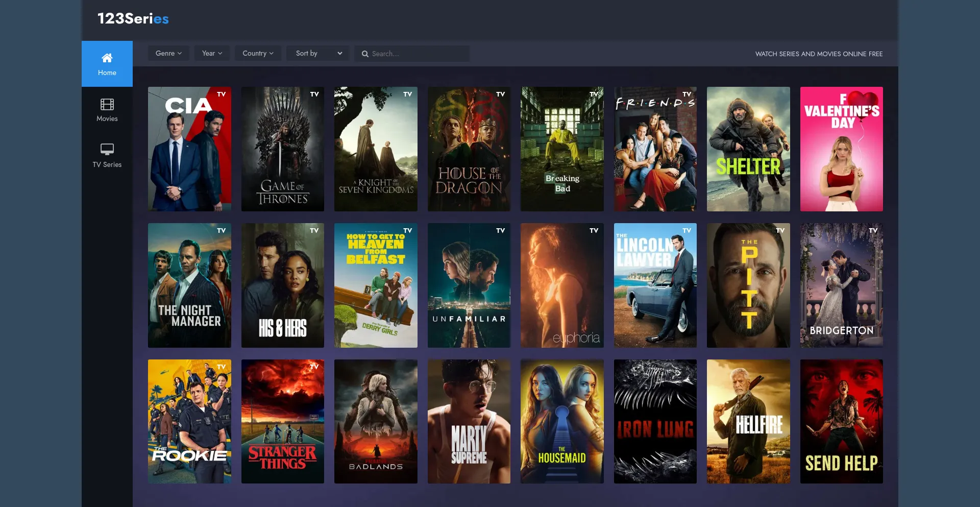Image resolution: width=980 pixels, height=507 pixels.
Task: Click the Home house icon in sidebar
Action: coord(107,58)
